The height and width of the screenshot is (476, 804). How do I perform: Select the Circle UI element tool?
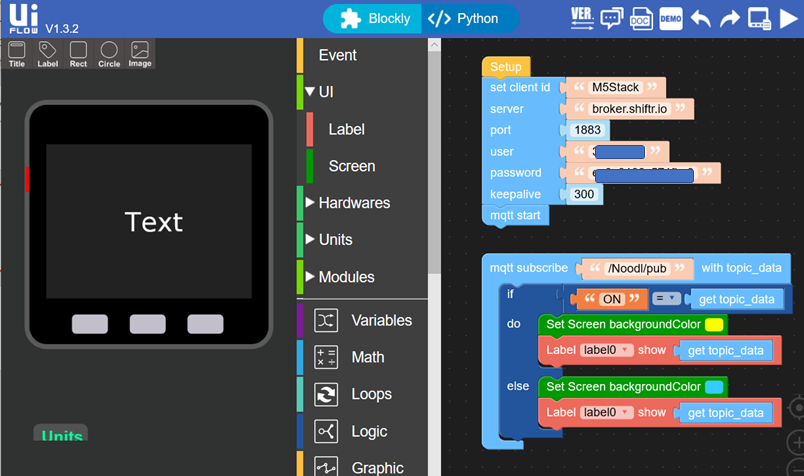tap(109, 54)
